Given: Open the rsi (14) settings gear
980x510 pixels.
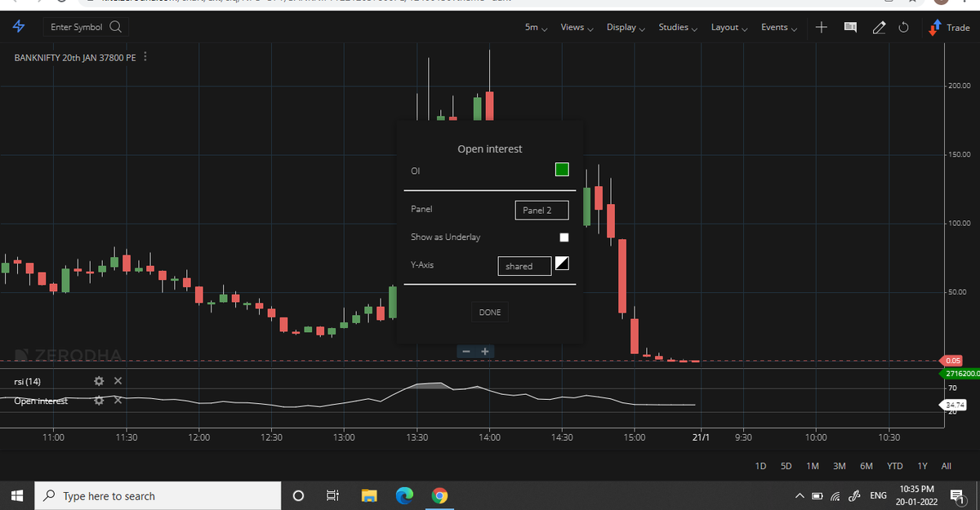Looking at the screenshot, I should tap(99, 381).
